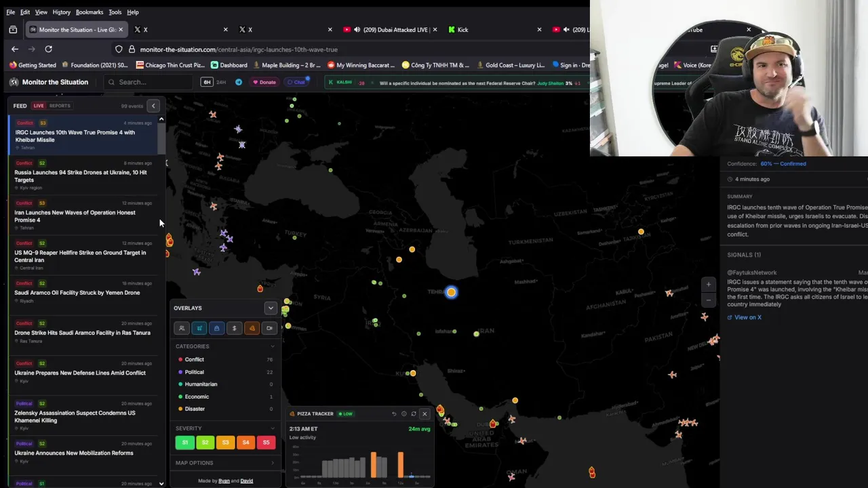Click the people overlay icon
The image size is (868, 488).
click(182, 328)
